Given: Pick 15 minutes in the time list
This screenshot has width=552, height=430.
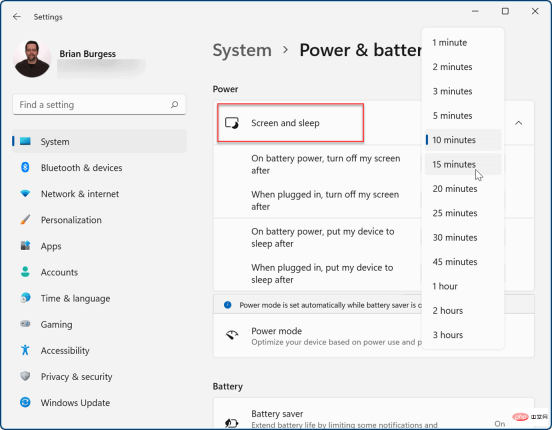Looking at the screenshot, I should point(463,164).
